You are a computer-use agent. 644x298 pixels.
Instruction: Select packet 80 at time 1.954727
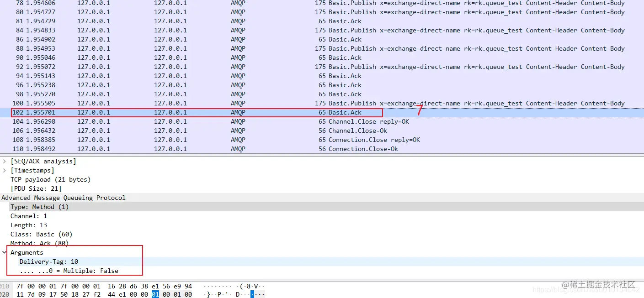(322, 12)
